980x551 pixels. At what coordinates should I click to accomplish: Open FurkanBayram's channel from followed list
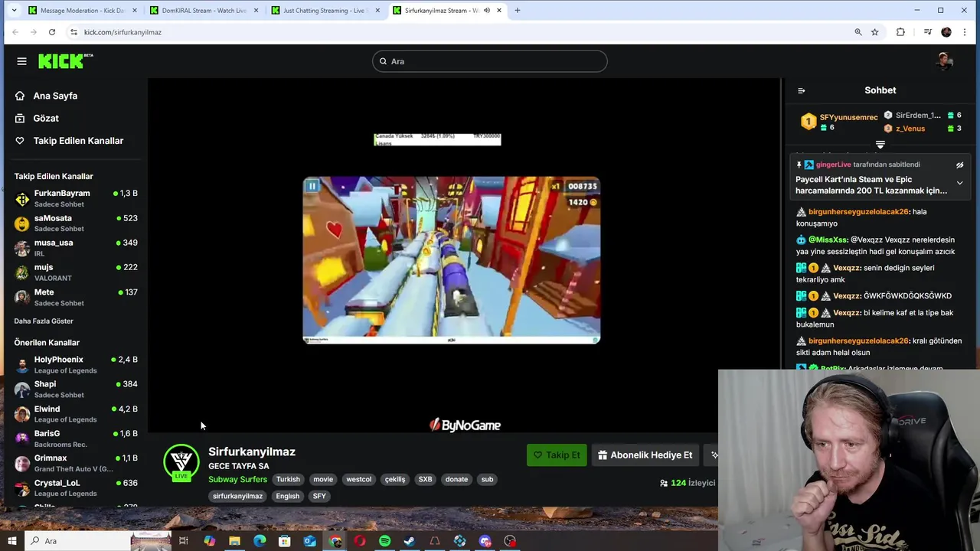pos(76,198)
